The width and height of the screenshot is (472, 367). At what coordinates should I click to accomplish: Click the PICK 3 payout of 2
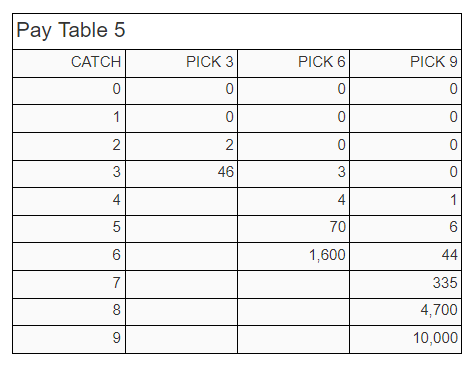(229, 145)
